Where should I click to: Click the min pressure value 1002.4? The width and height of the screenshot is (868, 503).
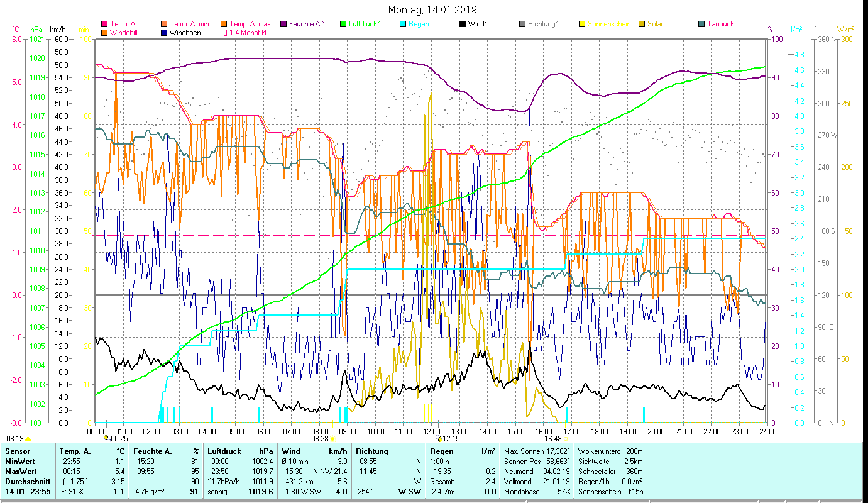point(263,462)
